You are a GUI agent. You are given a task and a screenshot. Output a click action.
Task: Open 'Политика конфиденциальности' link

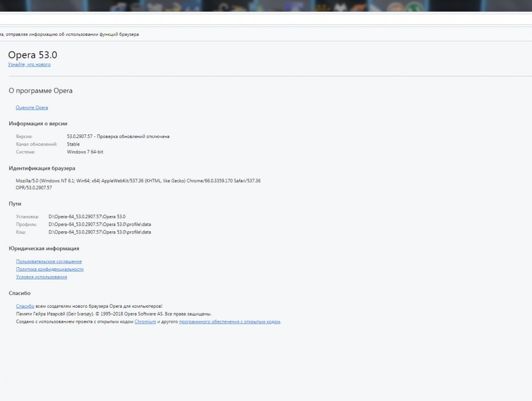(x=50, y=269)
